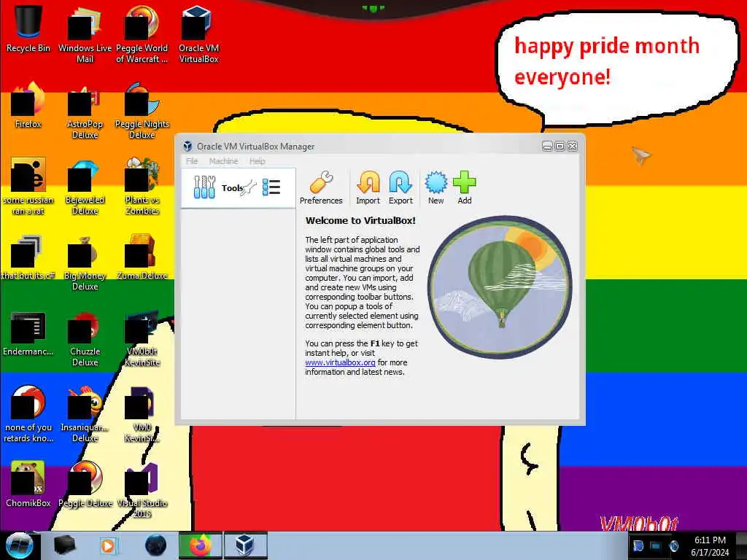Select Insaniquarium Deluxe desktop icon
The image size is (747, 560).
[x=85, y=414]
